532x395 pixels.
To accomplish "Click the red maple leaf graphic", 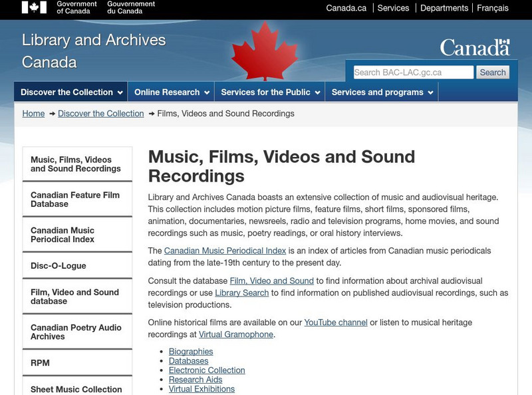I will (265, 51).
